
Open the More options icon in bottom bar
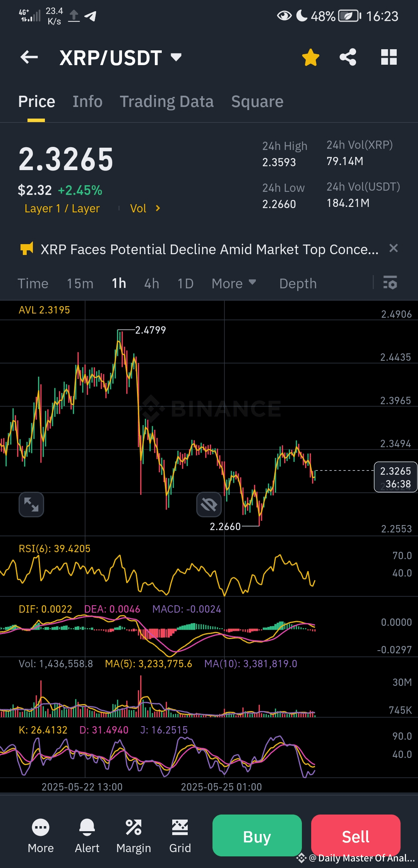coord(41,836)
